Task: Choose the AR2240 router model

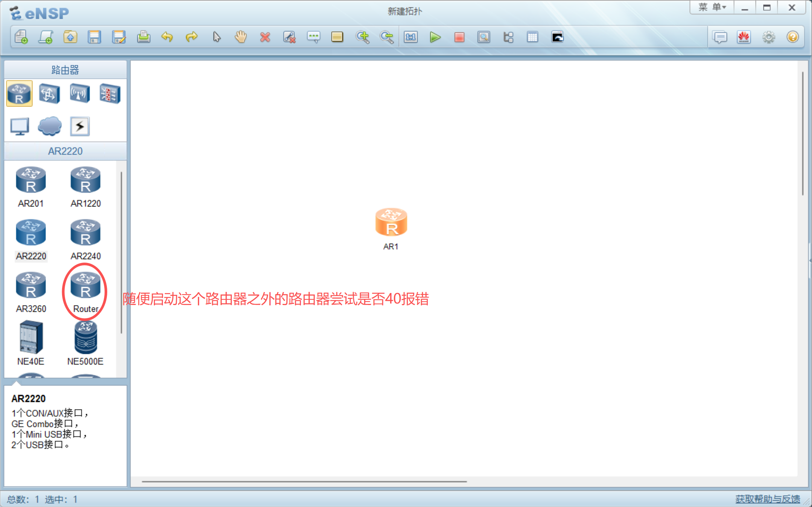Action: coord(86,240)
